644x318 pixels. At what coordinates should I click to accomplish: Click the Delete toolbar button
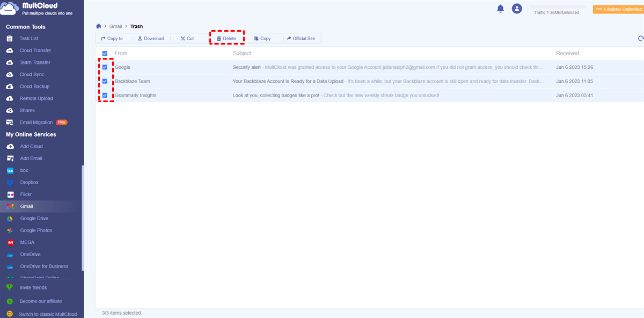(226, 39)
